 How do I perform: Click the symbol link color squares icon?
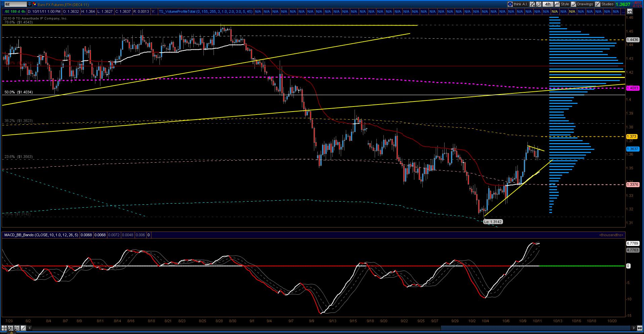[35, 4]
